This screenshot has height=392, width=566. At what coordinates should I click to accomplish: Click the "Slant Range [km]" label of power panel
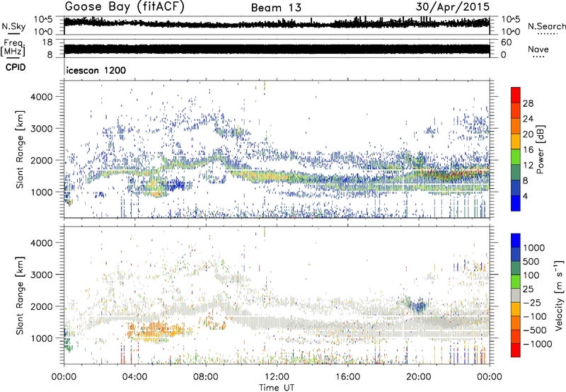(x=20, y=149)
